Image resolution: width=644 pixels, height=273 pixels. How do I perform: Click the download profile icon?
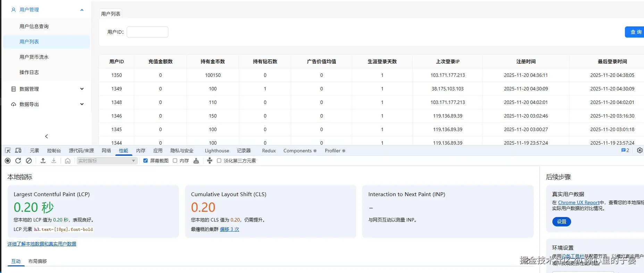click(54, 161)
